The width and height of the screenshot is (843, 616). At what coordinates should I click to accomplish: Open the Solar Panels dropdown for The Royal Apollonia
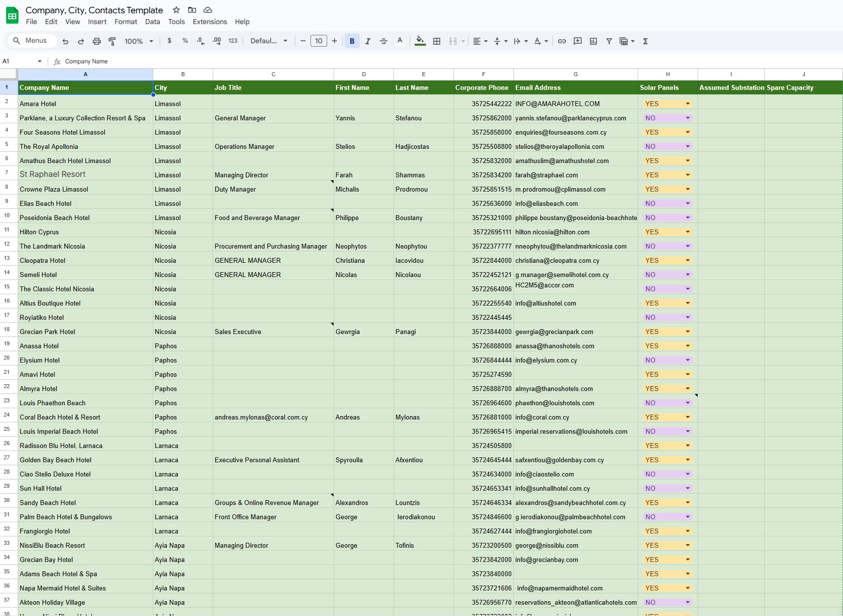688,146
